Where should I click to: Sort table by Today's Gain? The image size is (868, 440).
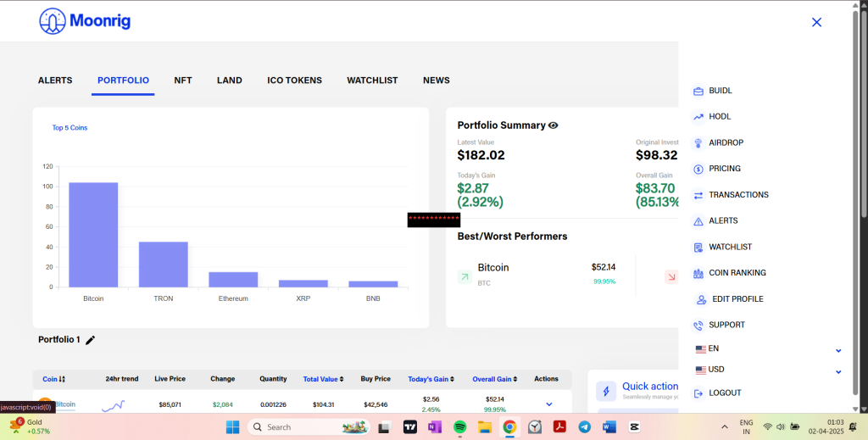tap(431, 379)
